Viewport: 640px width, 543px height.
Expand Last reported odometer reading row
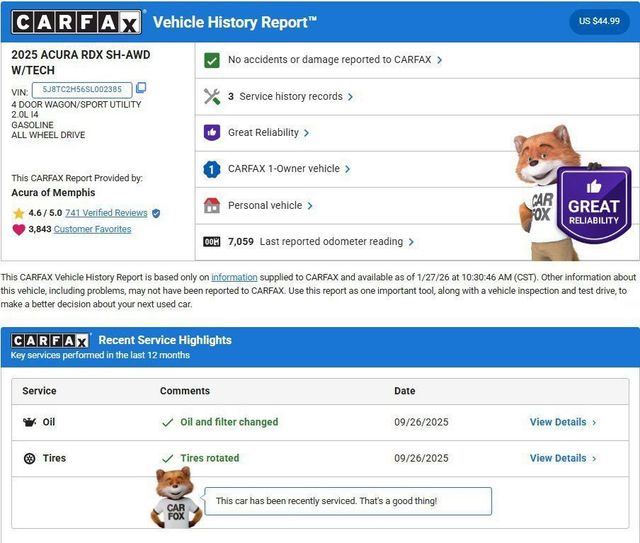[x=411, y=242]
